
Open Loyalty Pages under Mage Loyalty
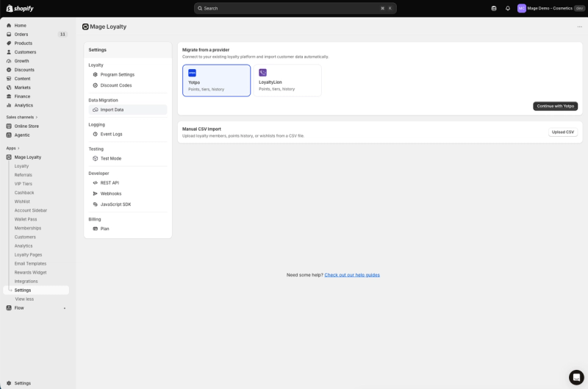pyautogui.click(x=28, y=255)
